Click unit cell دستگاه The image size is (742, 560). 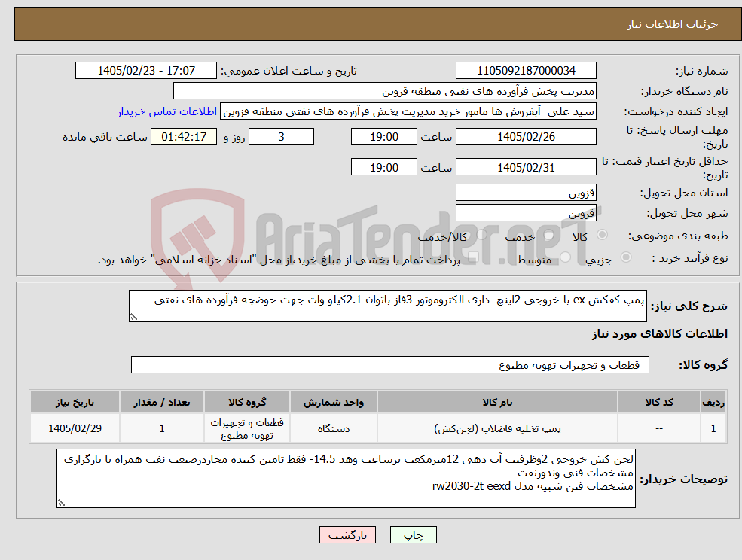click(334, 428)
